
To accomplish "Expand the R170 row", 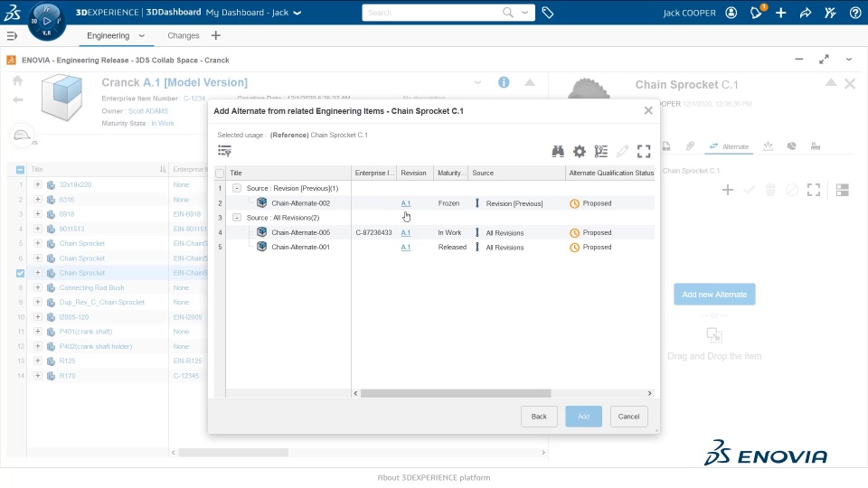I will (38, 375).
